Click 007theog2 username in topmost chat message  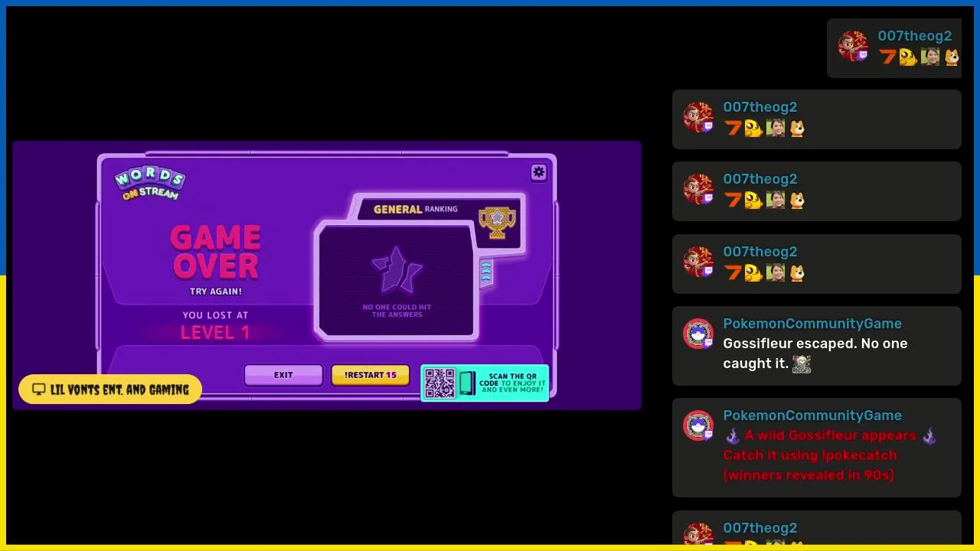[915, 36]
